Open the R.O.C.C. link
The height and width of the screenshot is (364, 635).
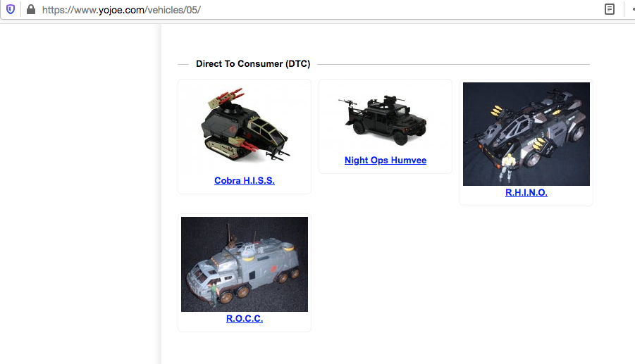pyautogui.click(x=244, y=318)
